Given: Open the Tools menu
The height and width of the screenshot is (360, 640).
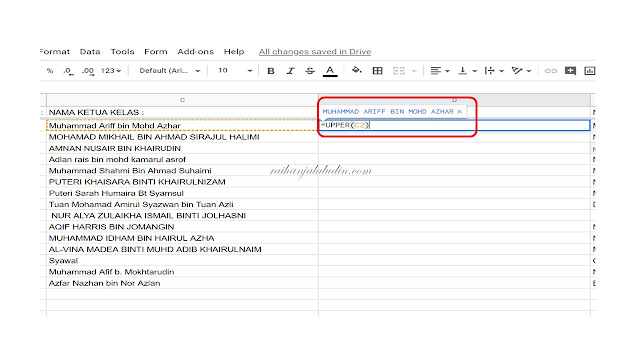Looking at the screenshot, I should tap(122, 52).
